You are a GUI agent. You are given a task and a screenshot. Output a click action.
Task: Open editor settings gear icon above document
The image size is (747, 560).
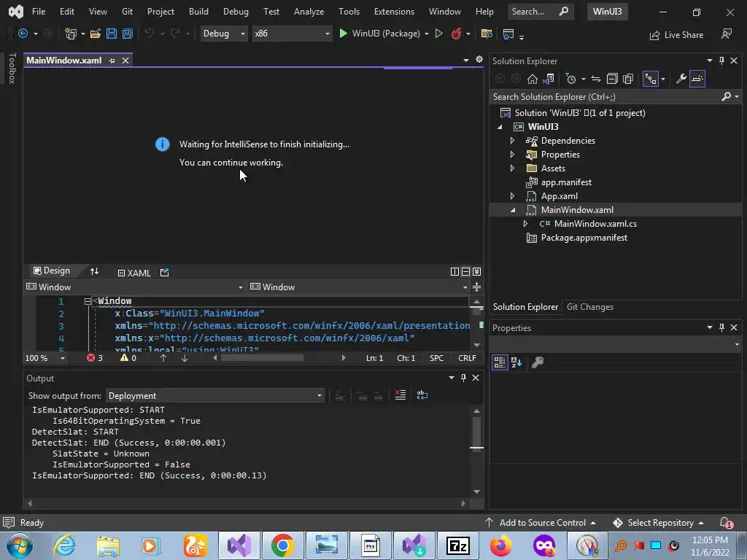click(479, 60)
